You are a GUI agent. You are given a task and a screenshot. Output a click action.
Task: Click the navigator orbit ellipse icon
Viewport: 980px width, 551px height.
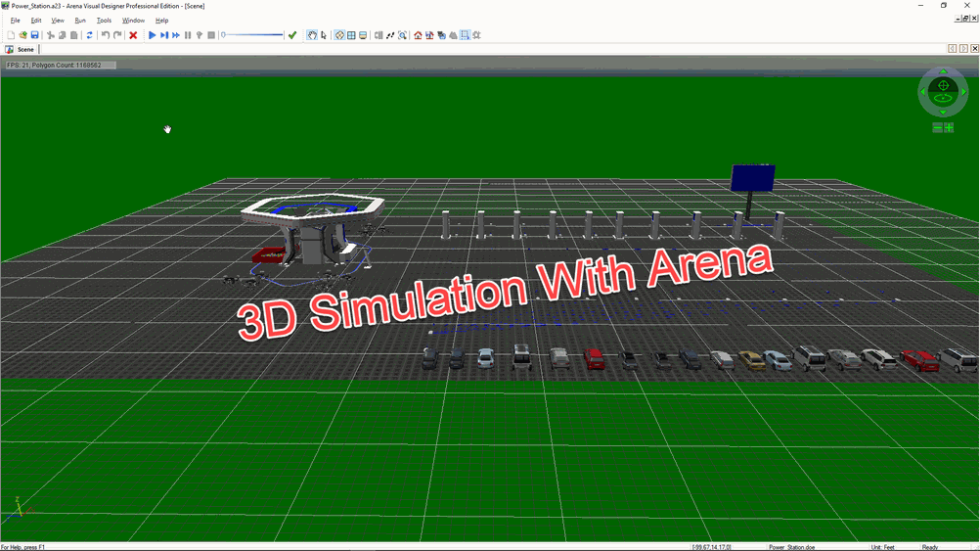pyautogui.click(x=943, y=98)
